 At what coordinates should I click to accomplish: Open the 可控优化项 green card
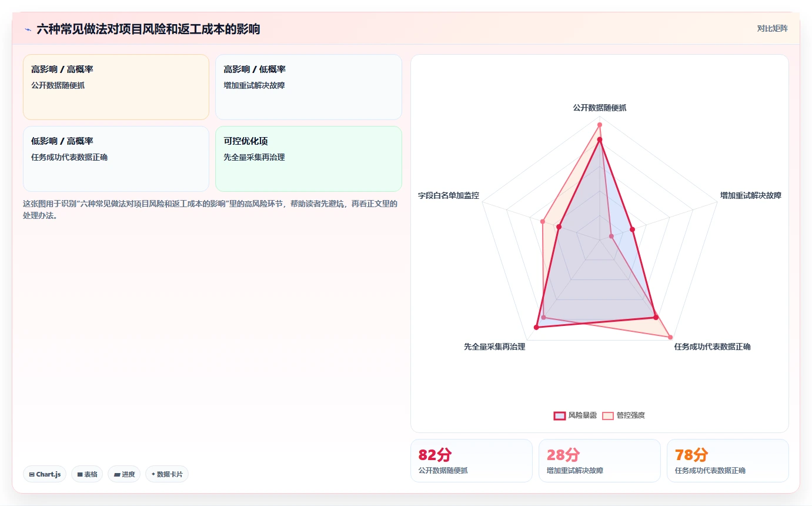(309, 159)
